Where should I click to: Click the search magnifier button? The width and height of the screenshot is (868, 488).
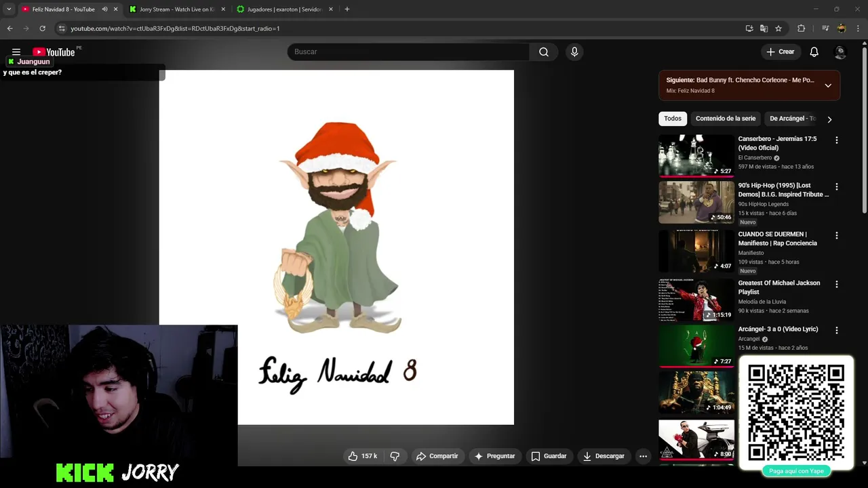544,52
